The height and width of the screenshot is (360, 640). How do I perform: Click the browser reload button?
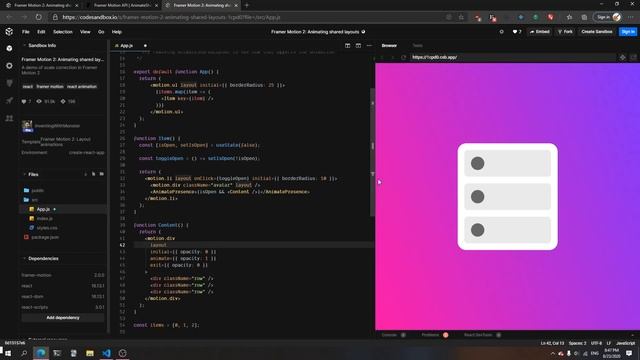(38, 17)
